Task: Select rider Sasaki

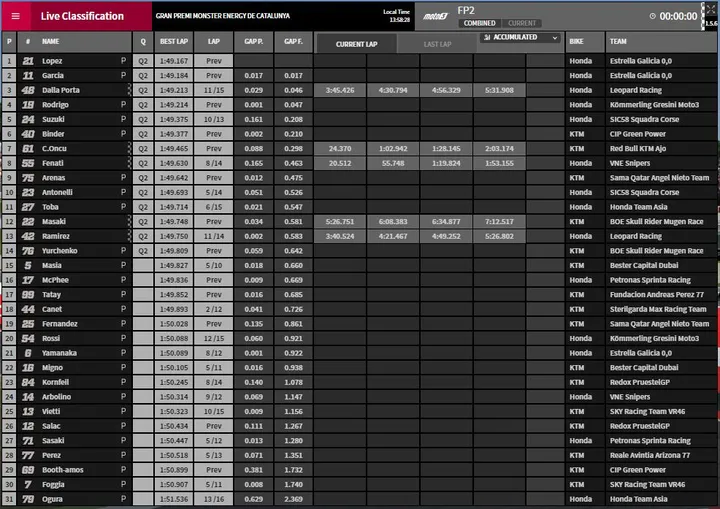Action: (53, 441)
